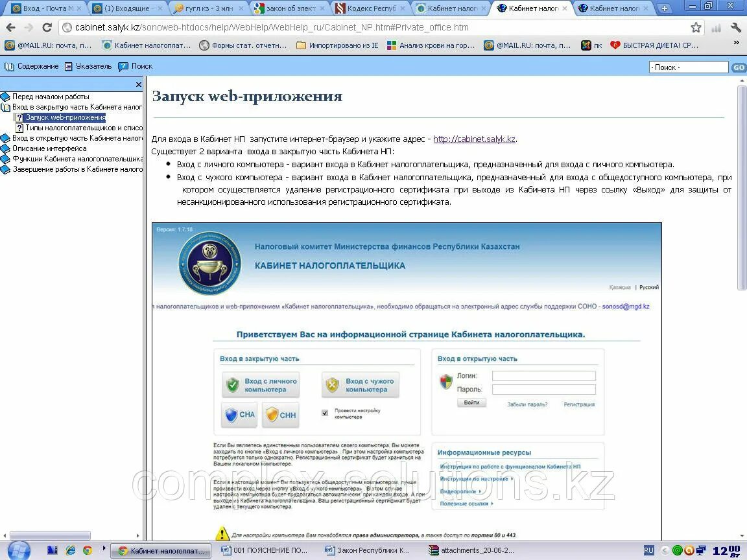Expand Описание интерфейса book
Screen dimensions: 747x560
[44, 148]
